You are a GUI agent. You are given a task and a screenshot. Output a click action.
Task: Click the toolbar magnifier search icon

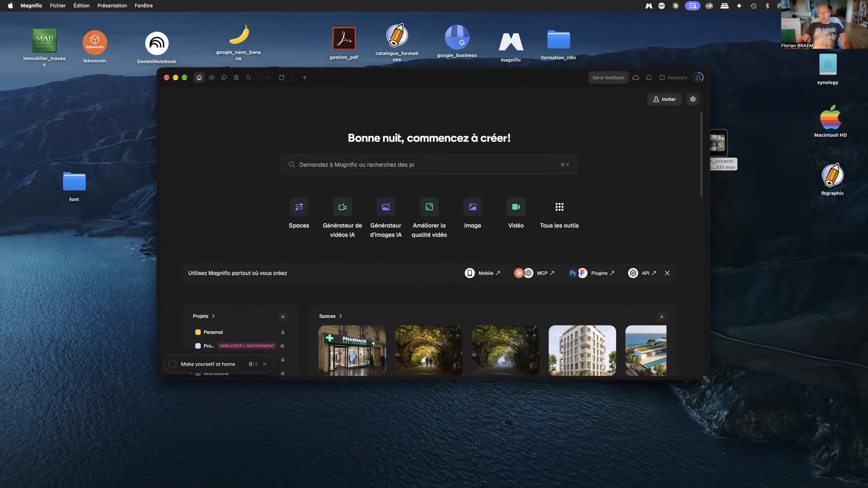pos(249,78)
